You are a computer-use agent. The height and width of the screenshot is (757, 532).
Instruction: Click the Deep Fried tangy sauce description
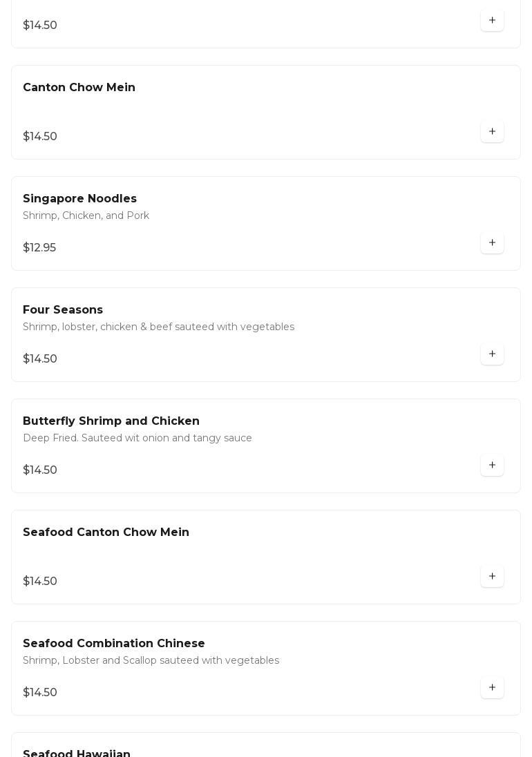[x=137, y=438]
